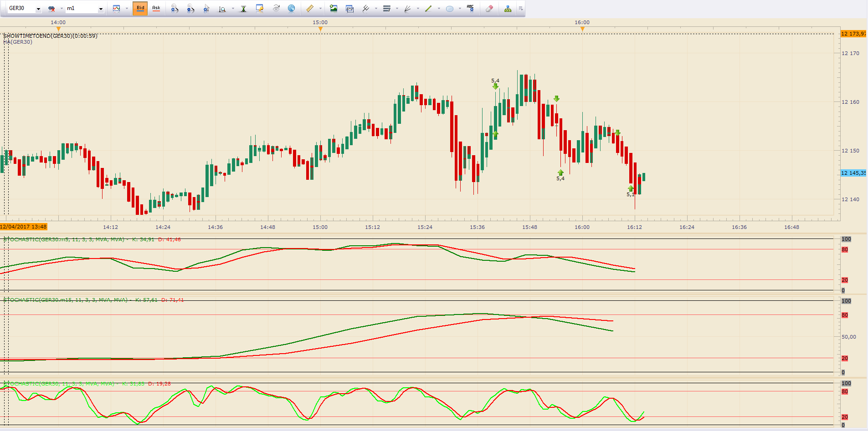This screenshot has width=868, height=431.
Task: Select the eraser tool
Action: pyautogui.click(x=489, y=9)
